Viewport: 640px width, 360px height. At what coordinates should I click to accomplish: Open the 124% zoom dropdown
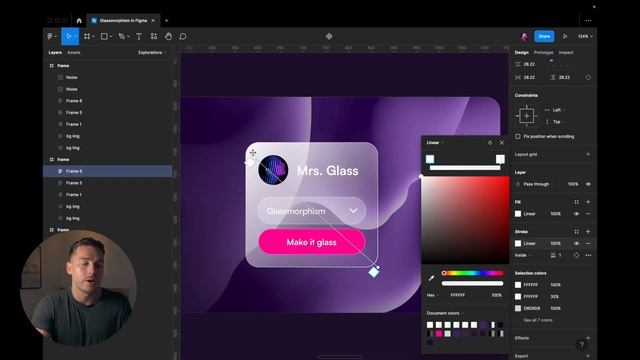[x=585, y=36]
